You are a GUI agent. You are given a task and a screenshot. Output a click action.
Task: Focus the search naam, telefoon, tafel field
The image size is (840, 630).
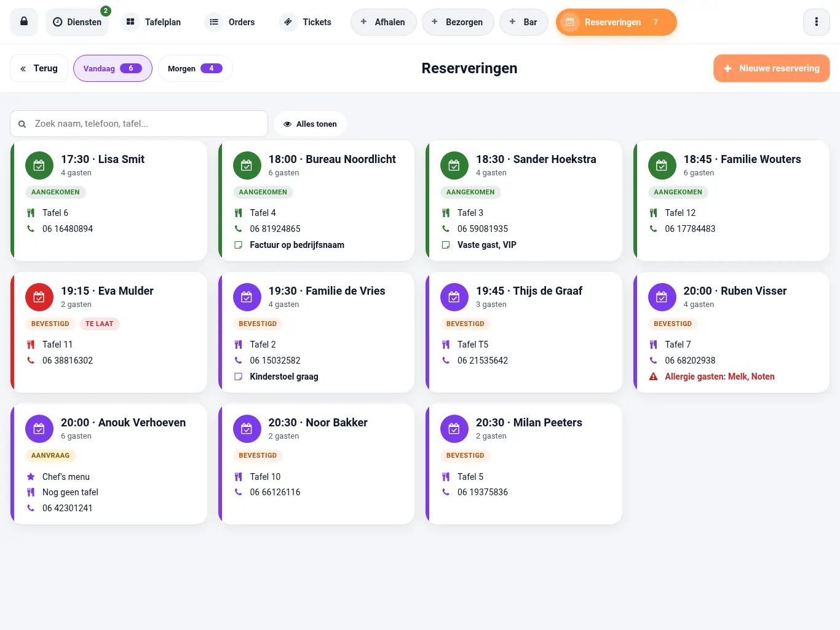pos(139,124)
